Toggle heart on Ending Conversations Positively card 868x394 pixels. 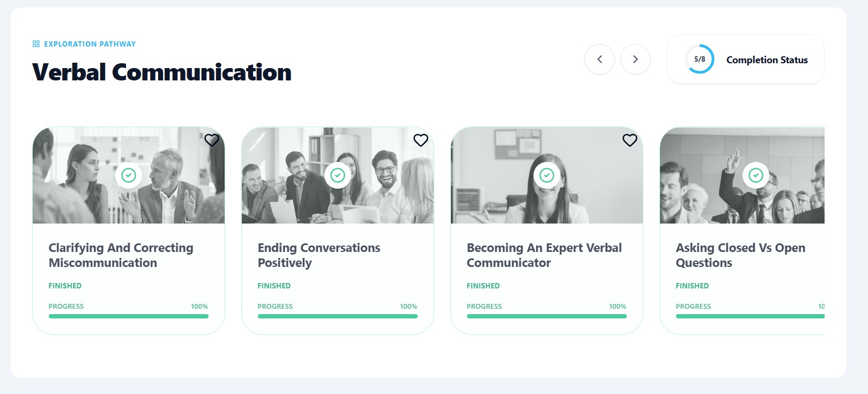pos(421,140)
